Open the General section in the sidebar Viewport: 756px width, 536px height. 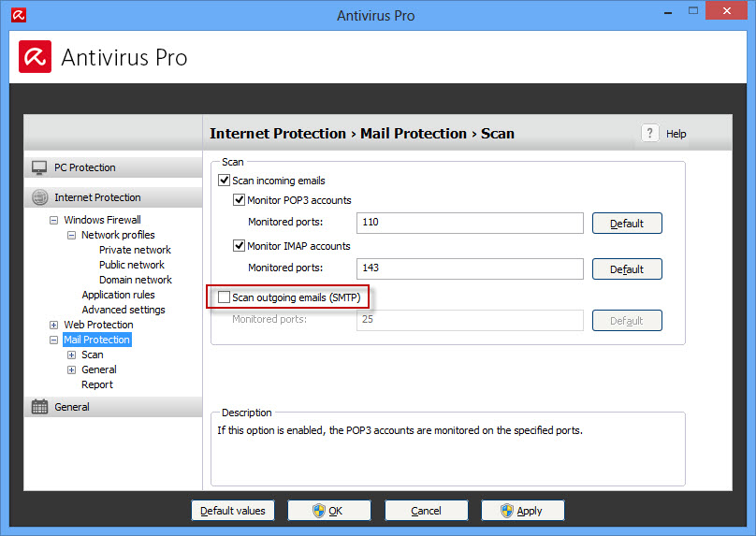click(113, 407)
